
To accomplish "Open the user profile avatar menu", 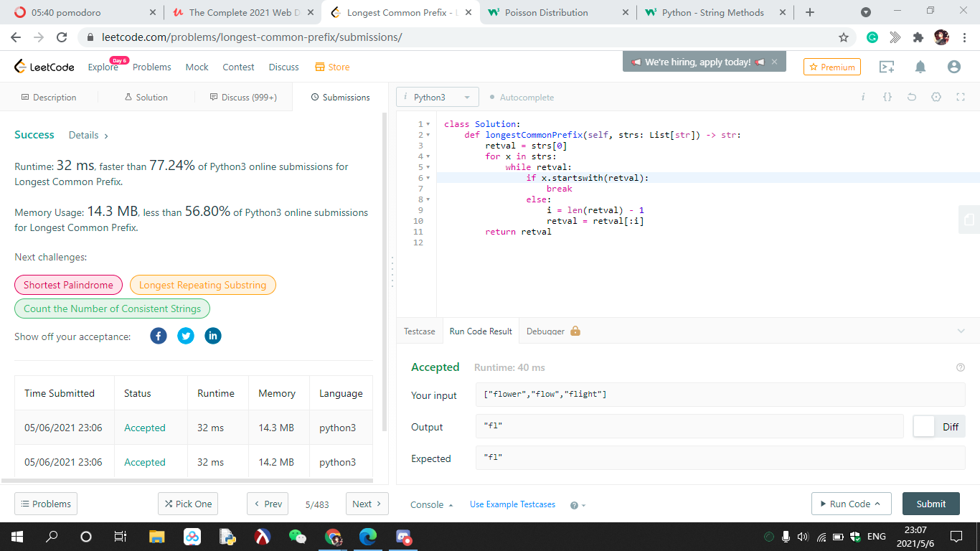I will (x=953, y=67).
